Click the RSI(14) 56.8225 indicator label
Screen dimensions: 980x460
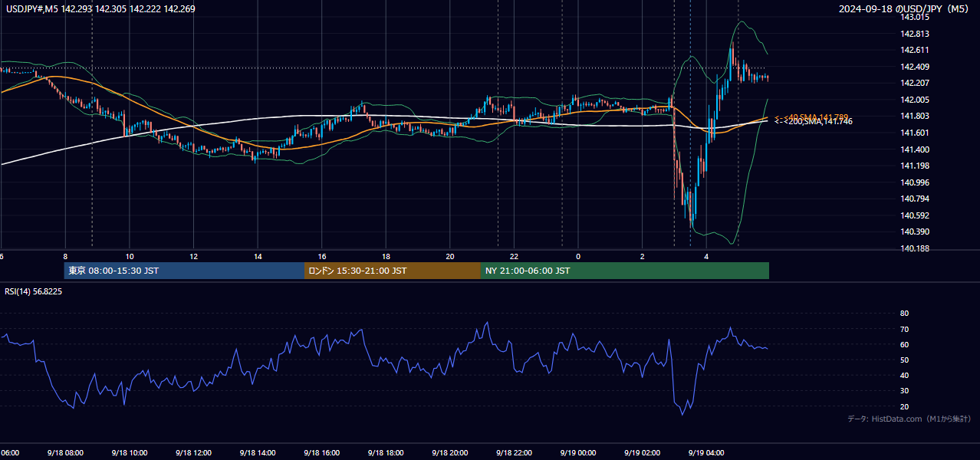pos(34,291)
